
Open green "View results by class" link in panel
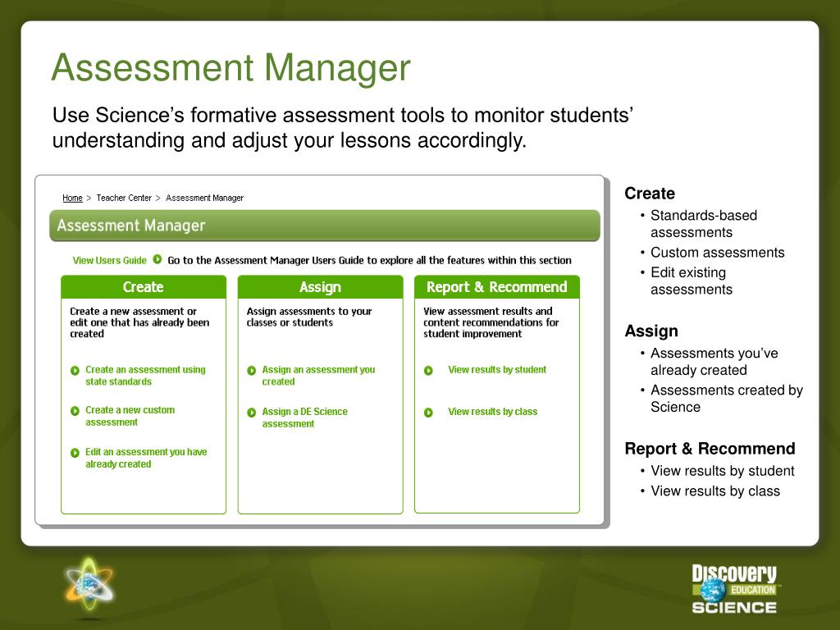493,412
